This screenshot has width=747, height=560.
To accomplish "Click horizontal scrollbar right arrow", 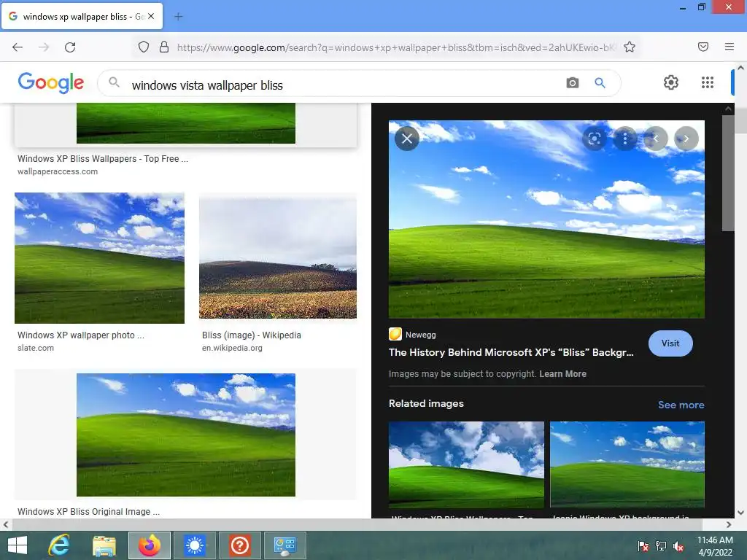I will tap(729, 525).
